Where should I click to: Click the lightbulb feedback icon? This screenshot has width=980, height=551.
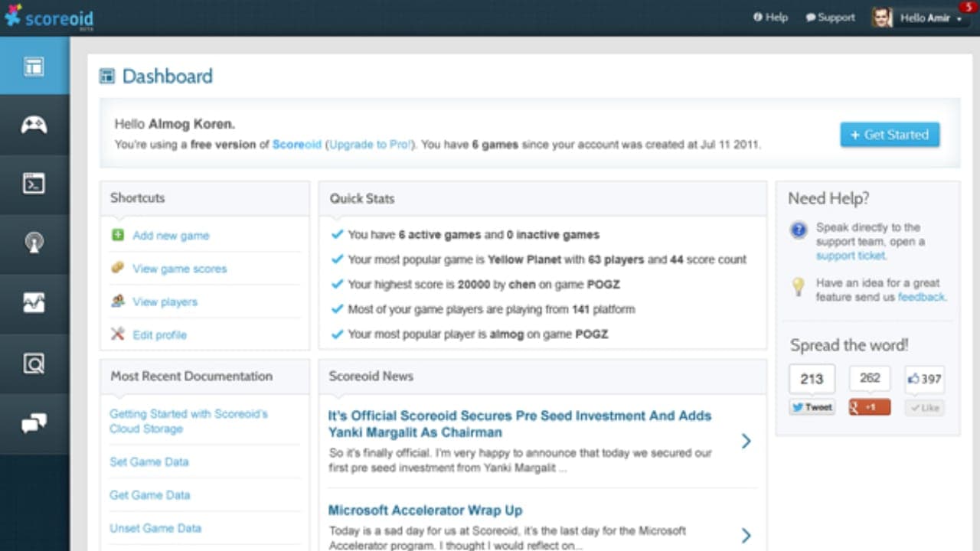click(x=799, y=286)
